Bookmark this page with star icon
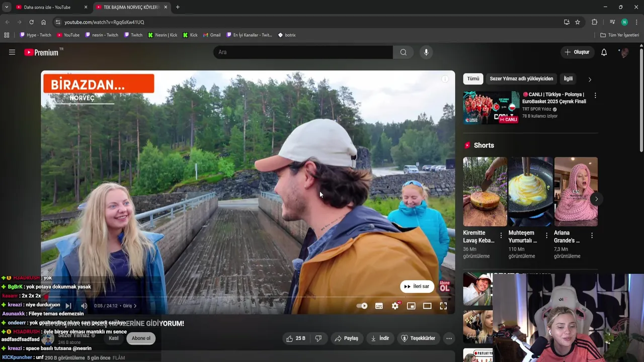 [578, 22]
